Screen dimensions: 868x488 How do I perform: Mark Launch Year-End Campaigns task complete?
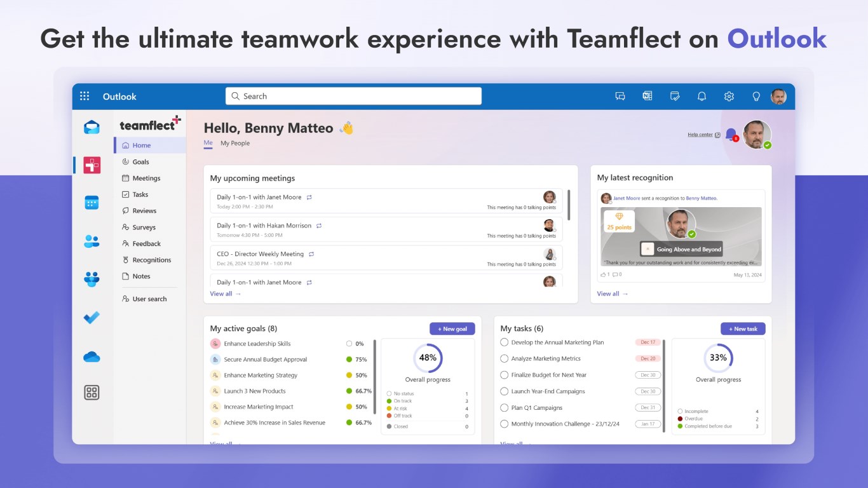click(505, 391)
